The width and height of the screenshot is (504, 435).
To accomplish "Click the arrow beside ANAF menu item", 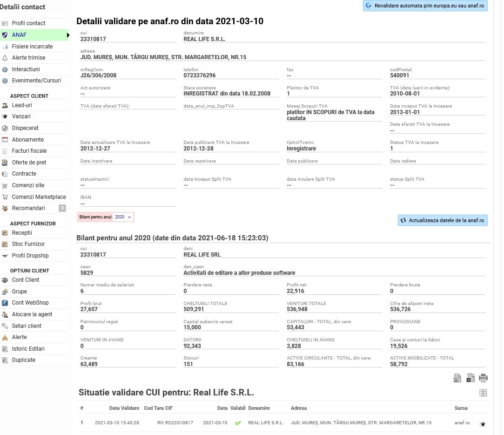I will click(68, 35).
